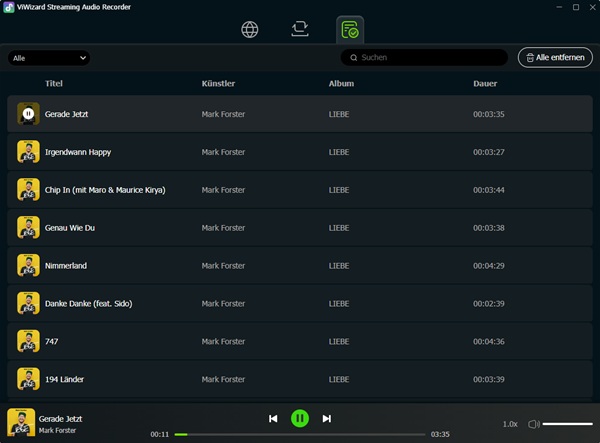Select Danke Danke (feat. Sido) title

[x=89, y=303]
